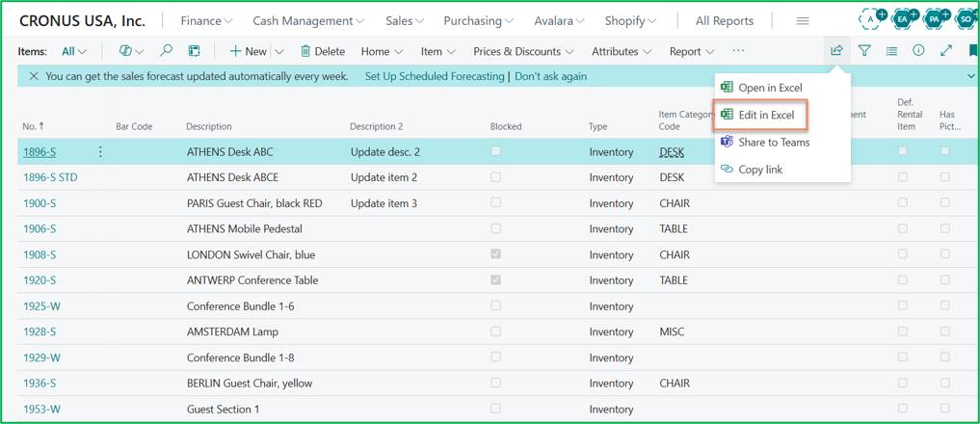This screenshot has width=980, height=424.
Task: Click the SO user avatar
Action: pyautogui.click(x=967, y=20)
